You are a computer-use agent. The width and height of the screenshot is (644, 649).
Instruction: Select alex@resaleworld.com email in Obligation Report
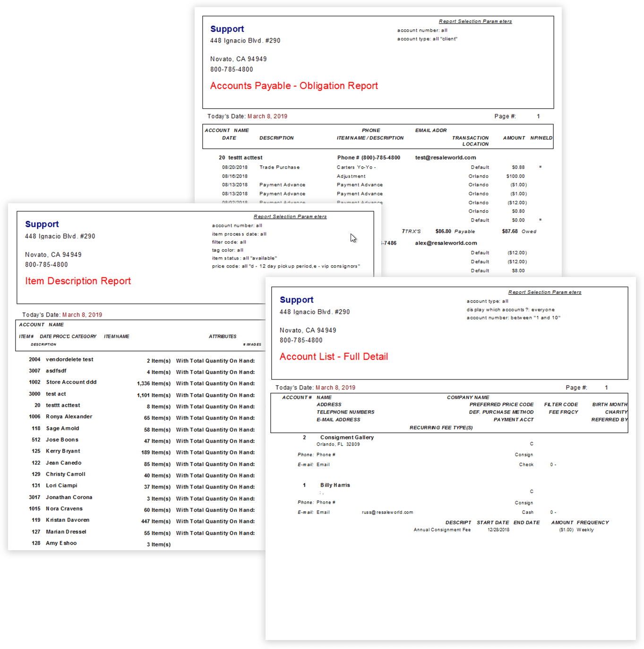(446, 243)
